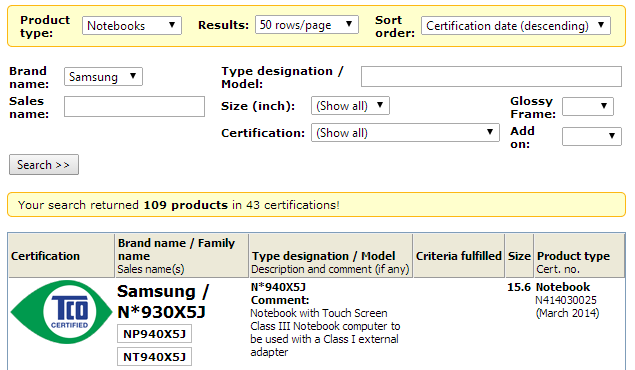Open the Sort order dropdown
The width and height of the screenshot is (635, 370).
516,26
